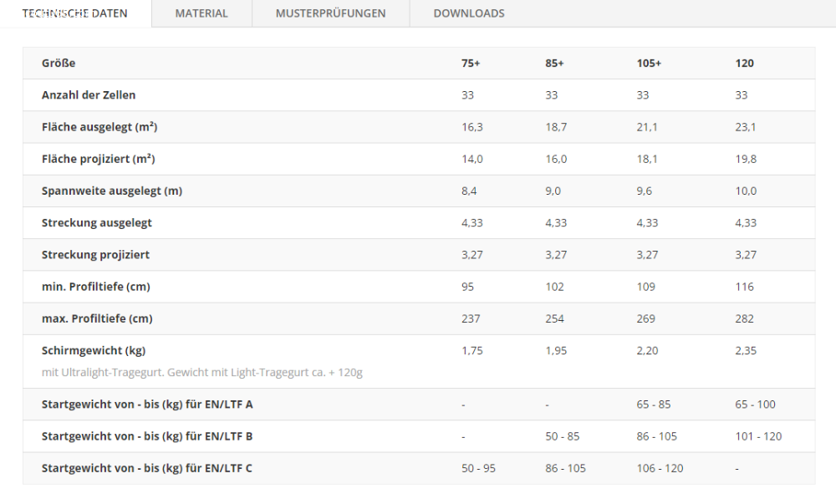Click the Spannweite ausgelegt (m) row label

tap(112, 191)
